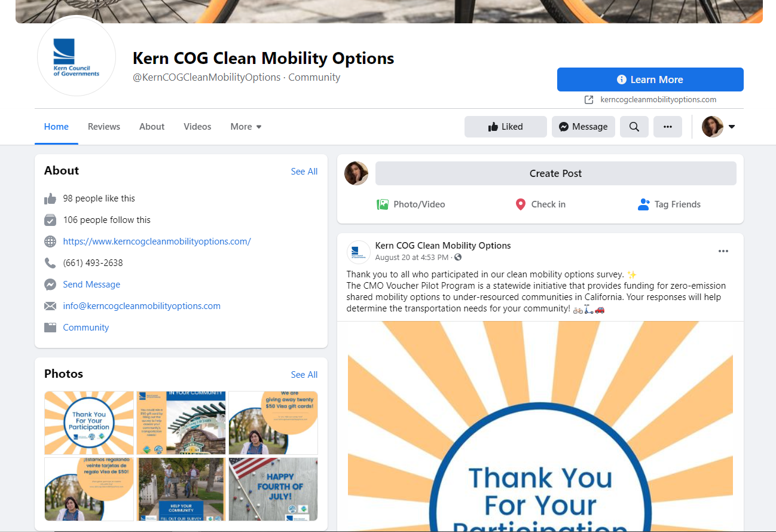Click the globe privacy icon on post
The height and width of the screenshot is (532, 776).
[458, 258]
